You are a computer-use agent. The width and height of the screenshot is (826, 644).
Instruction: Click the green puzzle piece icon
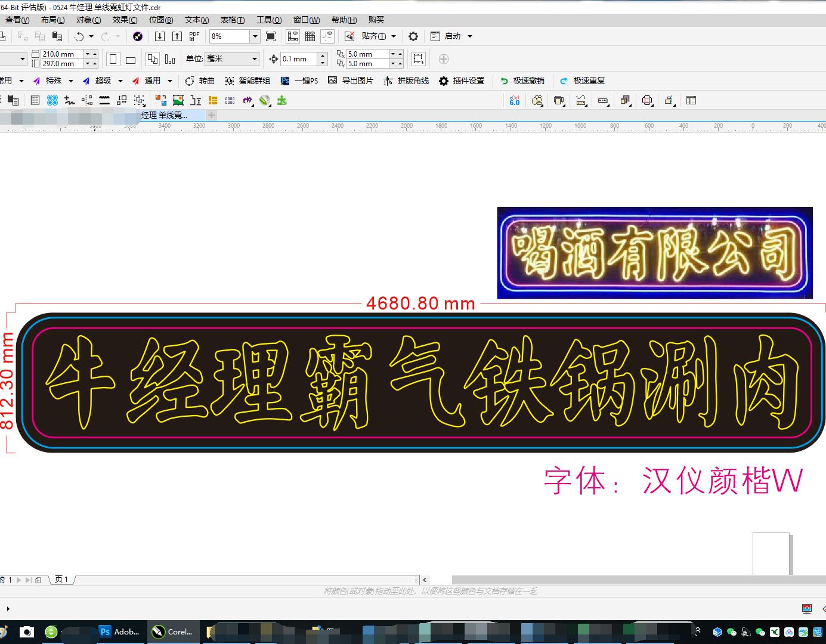coord(282,100)
